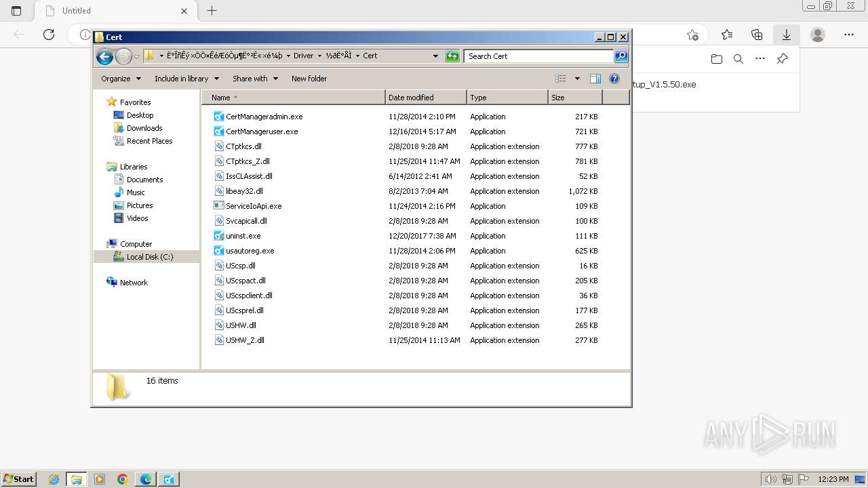Open Explorer help question mark

click(x=614, y=79)
